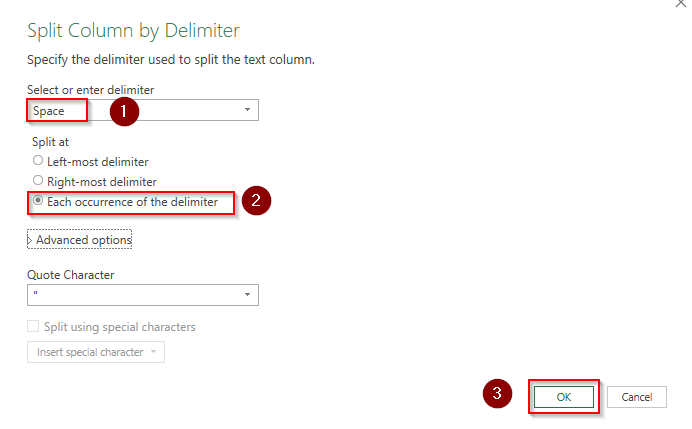The height and width of the screenshot is (429, 692).
Task: Click the Split Column by Delimiter title
Action: tap(133, 30)
